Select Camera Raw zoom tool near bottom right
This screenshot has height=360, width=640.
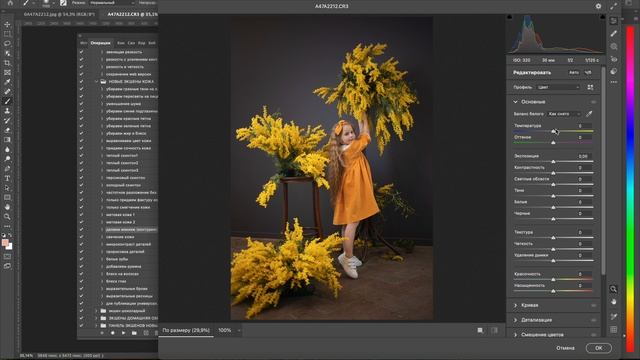(613, 289)
